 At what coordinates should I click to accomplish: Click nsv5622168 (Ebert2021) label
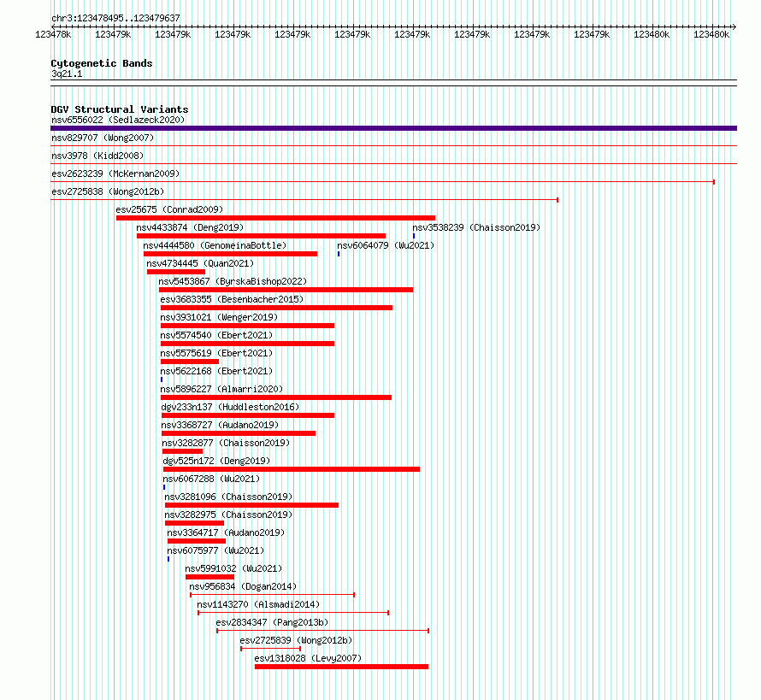point(216,371)
